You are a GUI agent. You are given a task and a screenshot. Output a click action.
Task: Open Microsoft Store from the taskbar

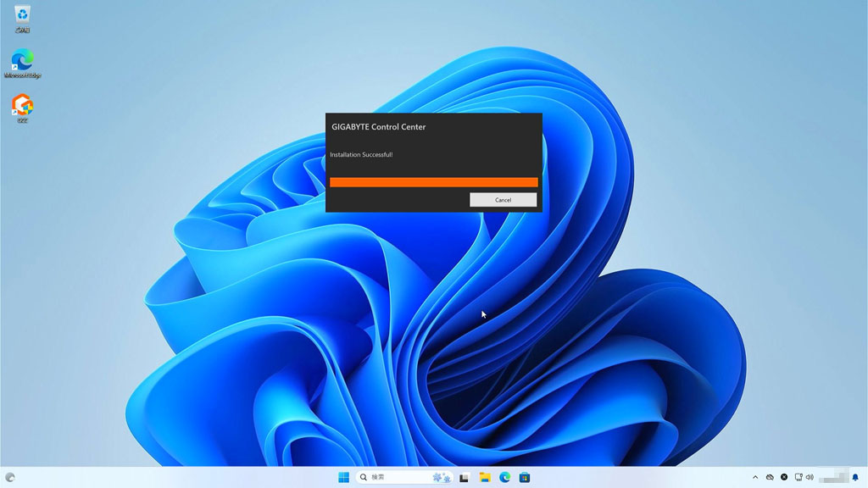point(525,477)
